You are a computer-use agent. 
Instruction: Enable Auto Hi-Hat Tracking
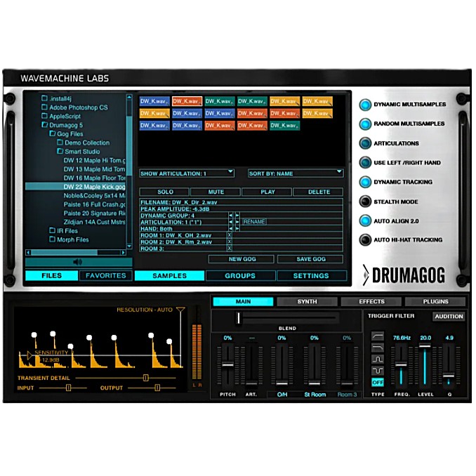[x=365, y=240]
